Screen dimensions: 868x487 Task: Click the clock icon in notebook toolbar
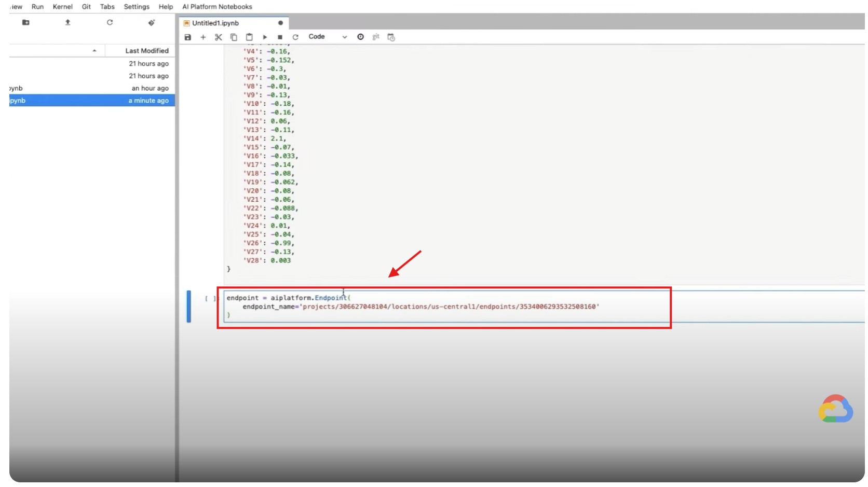coord(360,37)
